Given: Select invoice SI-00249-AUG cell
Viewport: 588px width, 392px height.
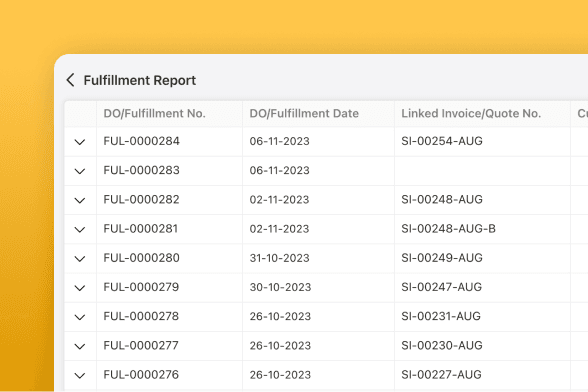Looking at the screenshot, I should tap(482, 258).
